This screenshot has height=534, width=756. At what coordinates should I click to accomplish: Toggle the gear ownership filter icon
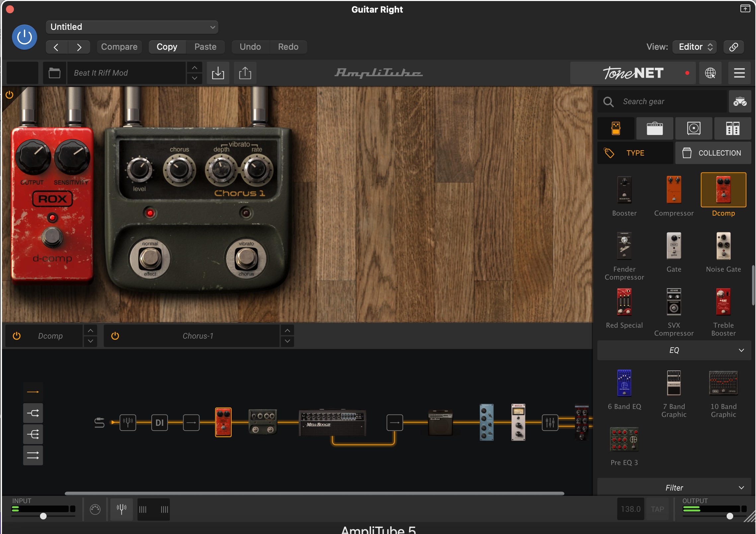(x=740, y=101)
